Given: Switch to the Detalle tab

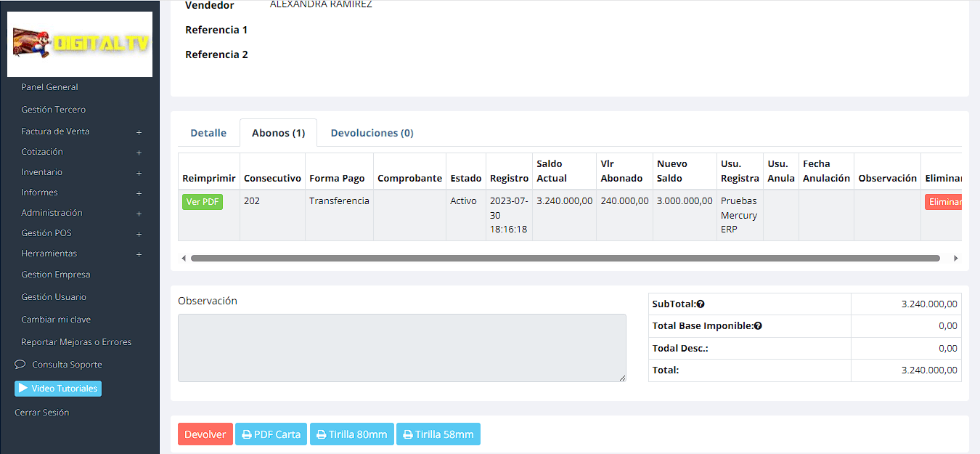Looking at the screenshot, I should pyautogui.click(x=208, y=133).
